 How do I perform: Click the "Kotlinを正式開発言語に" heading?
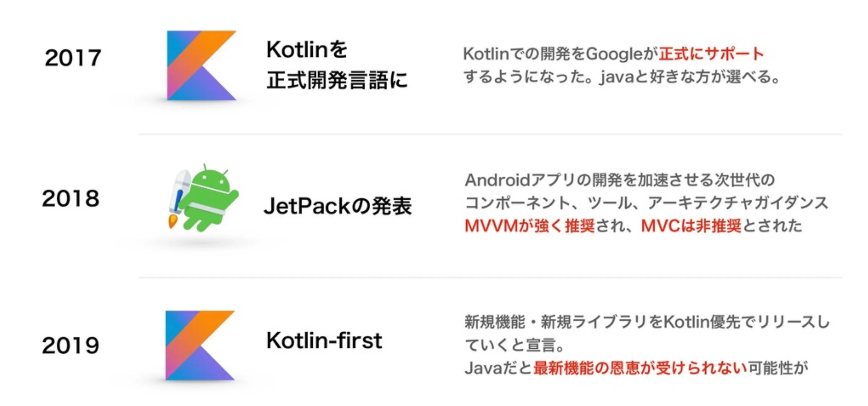pos(337,65)
